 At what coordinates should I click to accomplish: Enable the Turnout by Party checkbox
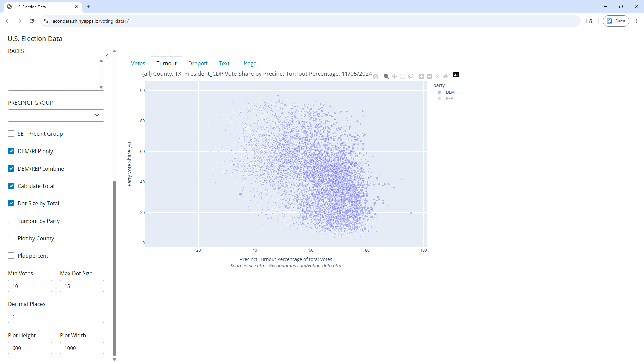pos(11,221)
